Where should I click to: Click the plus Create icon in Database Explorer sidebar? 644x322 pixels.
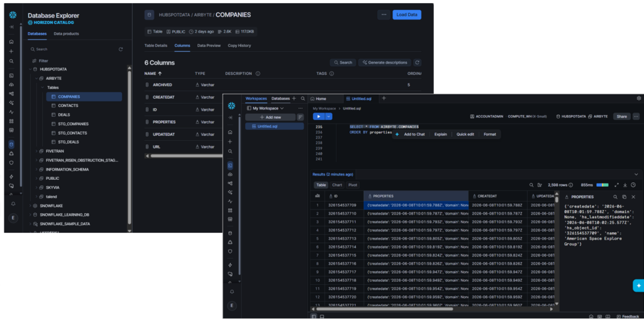click(11, 52)
